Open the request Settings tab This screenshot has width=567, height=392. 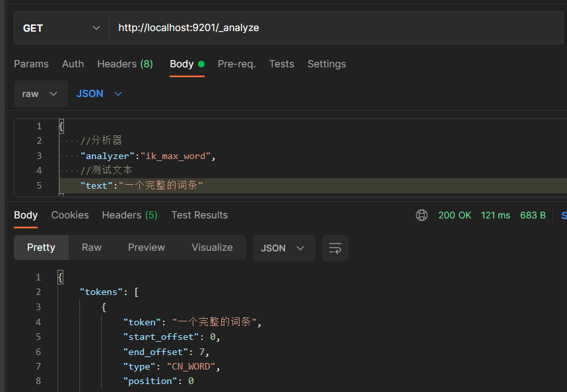click(327, 64)
